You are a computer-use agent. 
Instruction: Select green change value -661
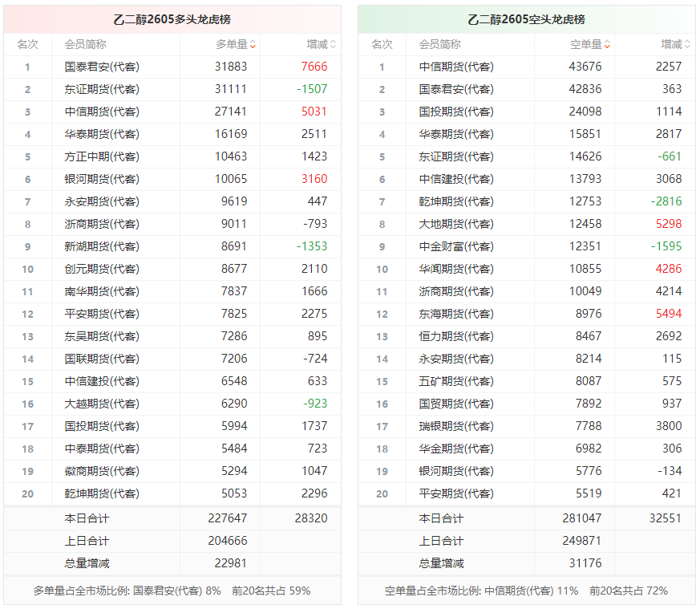(x=670, y=156)
